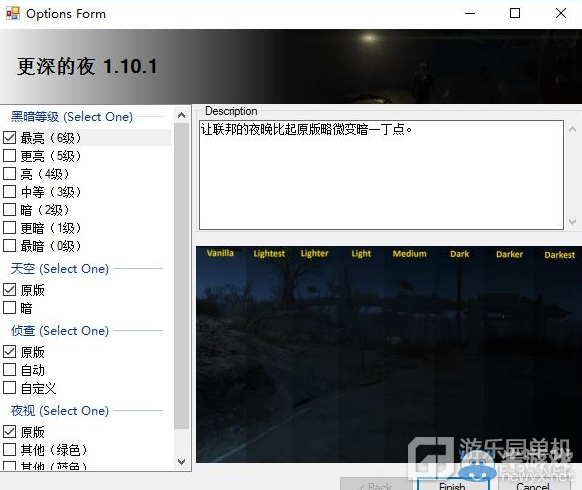Toggle 原版 under the 夜视 group
This screenshot has height=490, width=582.
pos(9,432)
